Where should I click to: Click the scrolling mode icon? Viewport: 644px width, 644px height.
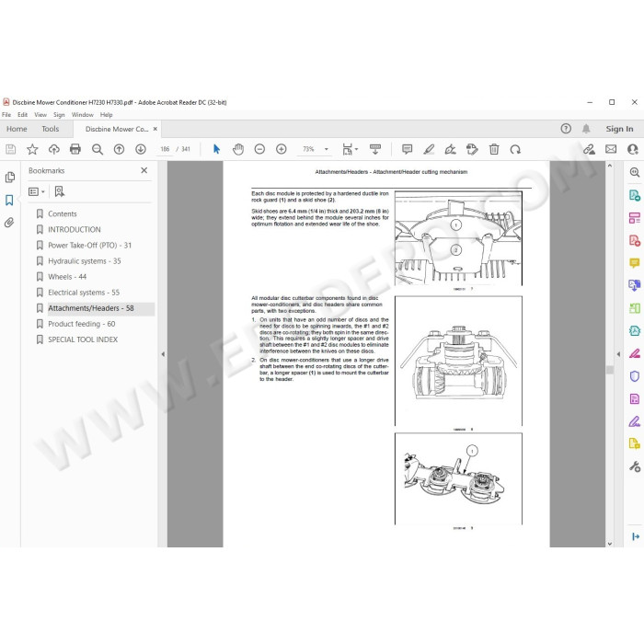[x=375, y=149]
